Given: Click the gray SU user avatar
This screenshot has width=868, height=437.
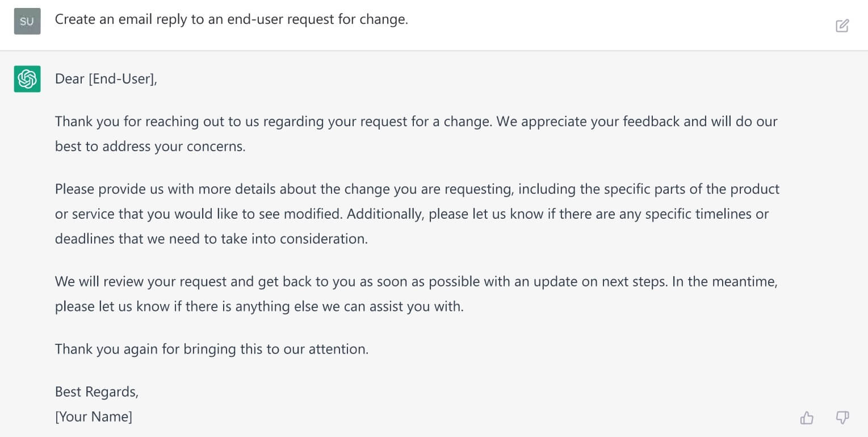Looking at the screenshot, I should point(27,22).
